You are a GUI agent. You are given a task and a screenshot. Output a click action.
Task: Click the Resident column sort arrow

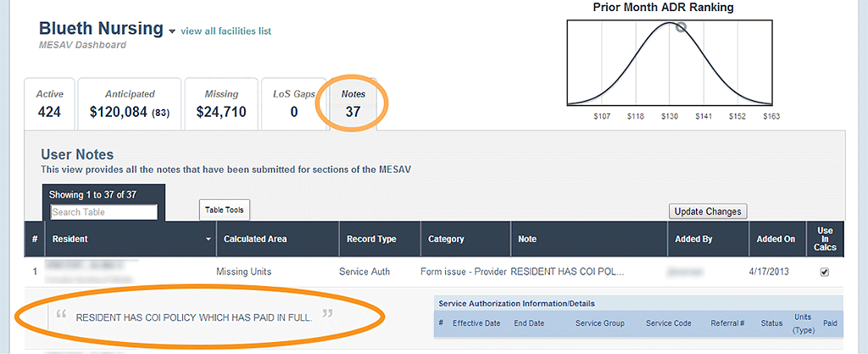(209, 240)
